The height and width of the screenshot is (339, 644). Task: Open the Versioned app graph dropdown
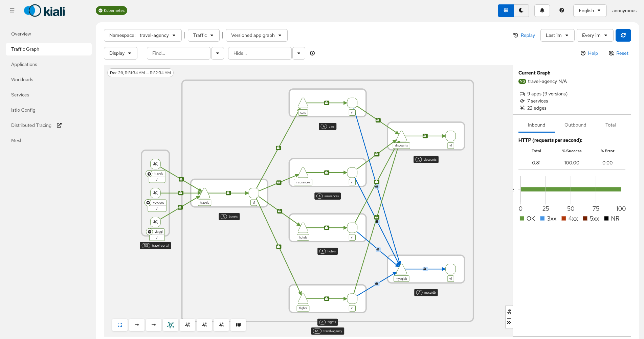click(x=256, y=35)
